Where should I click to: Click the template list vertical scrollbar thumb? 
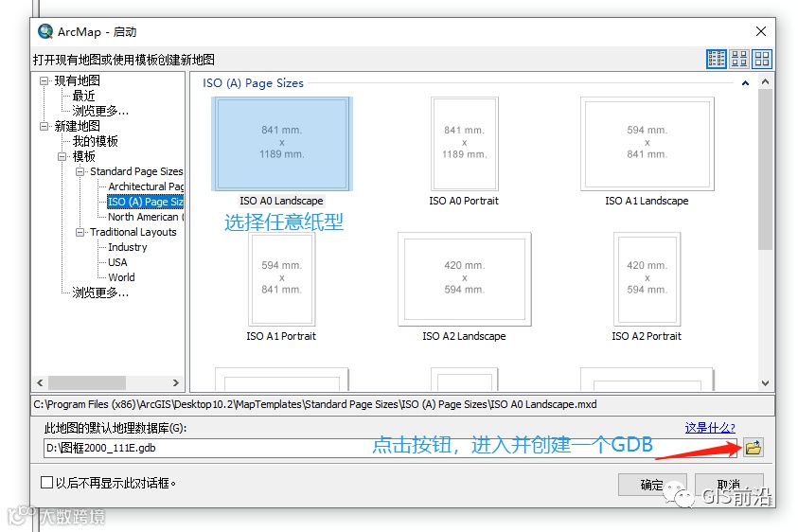pyautogui.click(x=765, y=169)
